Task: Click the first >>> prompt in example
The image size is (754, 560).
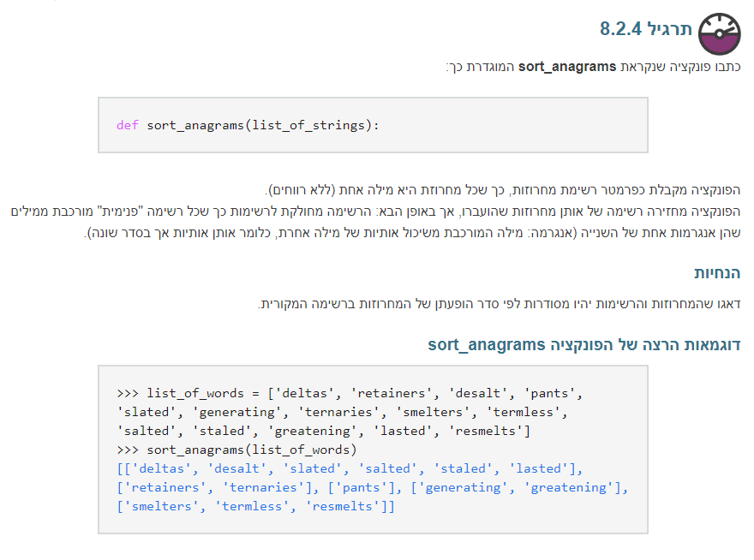Action: 127,393
